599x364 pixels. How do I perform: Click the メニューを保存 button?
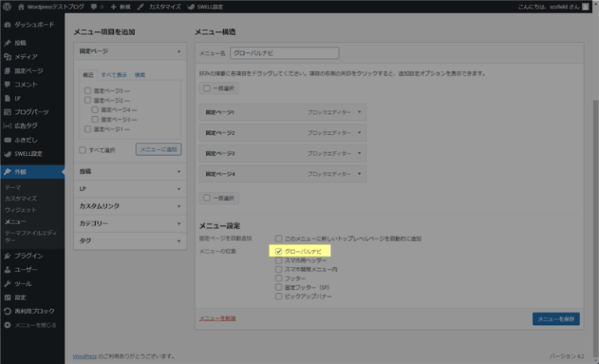555,319
